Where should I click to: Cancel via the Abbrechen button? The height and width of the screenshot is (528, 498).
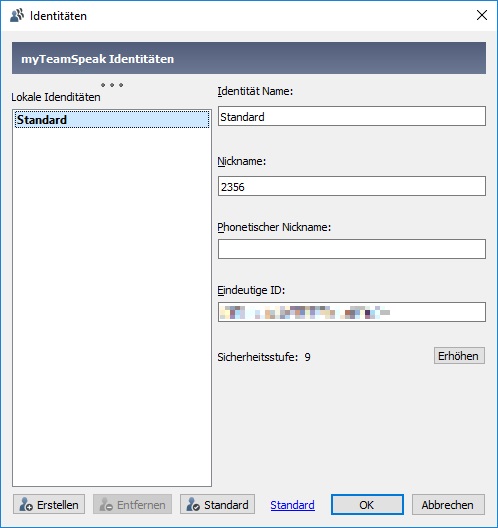[x=448, y=504]
